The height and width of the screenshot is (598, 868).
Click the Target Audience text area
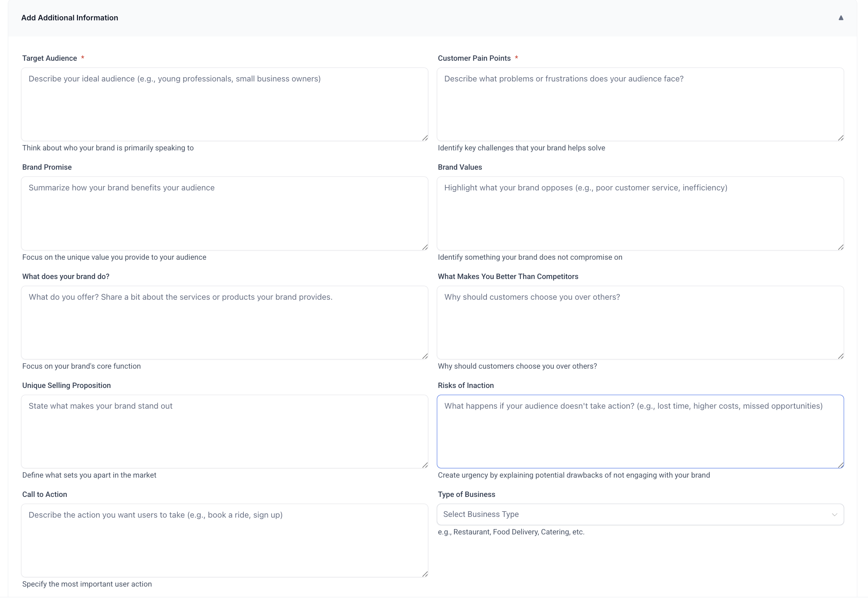coord(224,104)
